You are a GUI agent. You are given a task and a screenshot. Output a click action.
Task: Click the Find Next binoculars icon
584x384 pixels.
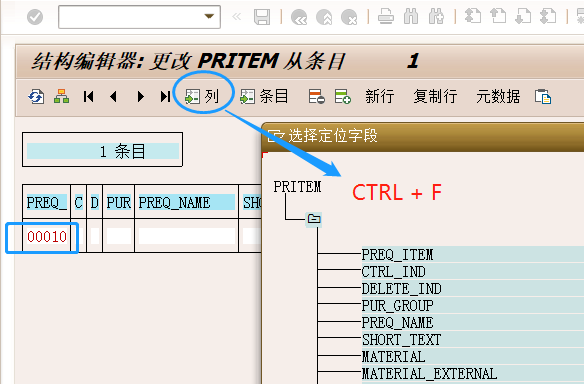(436, 17)
